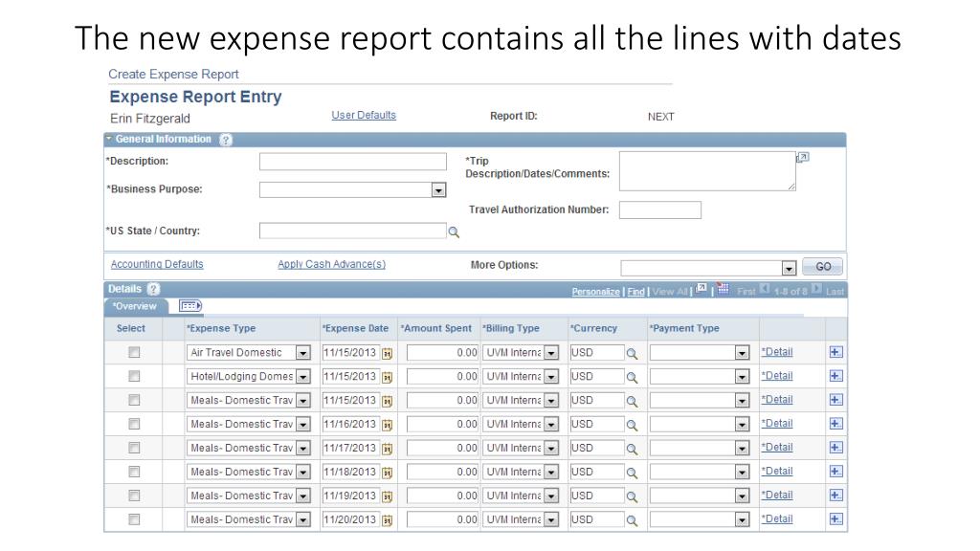
Task: Click General Information help question mark icon
Action: (x=226, y=140)
